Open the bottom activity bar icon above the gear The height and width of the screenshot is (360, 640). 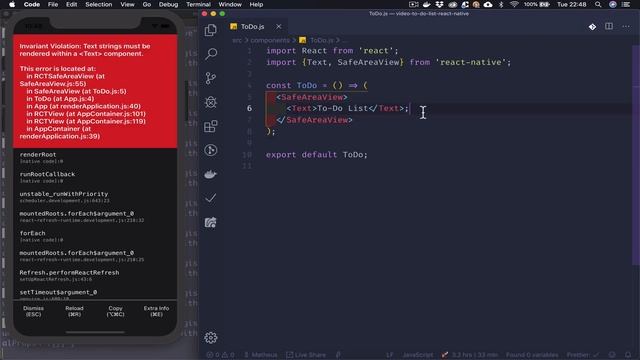pos(211,222)
